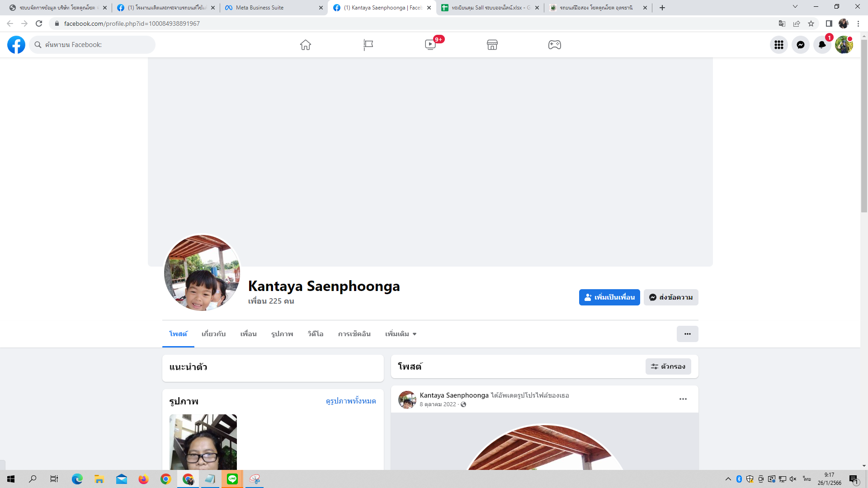The image size is (868, 488).
Task: Click the ส่งข้อความ button
Action: click(671, 297)
